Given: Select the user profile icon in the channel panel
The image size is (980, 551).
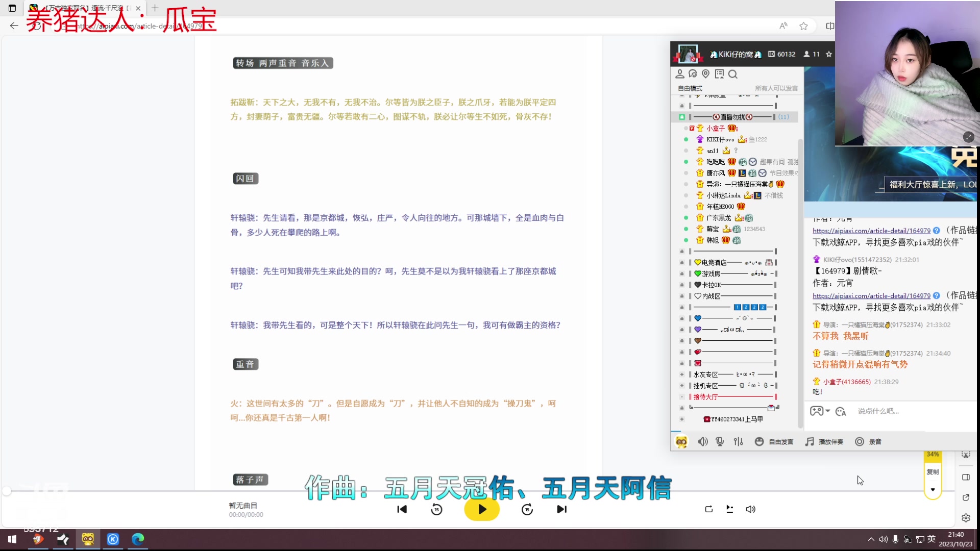Looking at the screenshot, I should click(x=680, y=74).
